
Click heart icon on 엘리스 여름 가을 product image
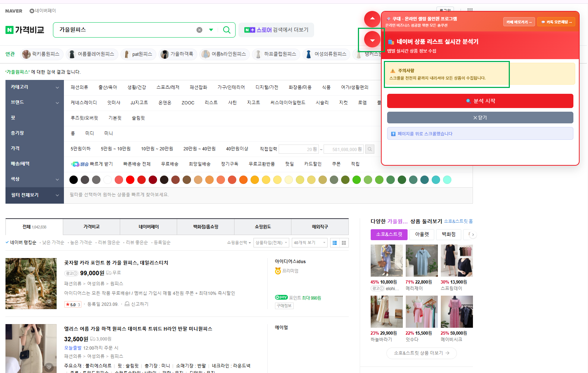click(x=49, y=367)
